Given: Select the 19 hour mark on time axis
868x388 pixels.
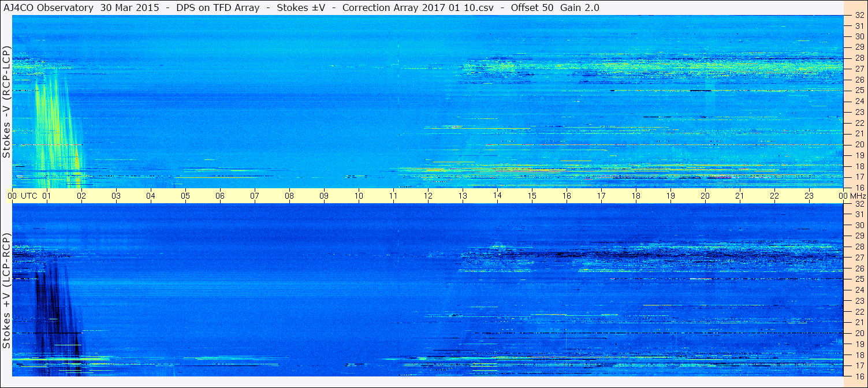Looking at the screenshot, I should (x=670, y=196).
